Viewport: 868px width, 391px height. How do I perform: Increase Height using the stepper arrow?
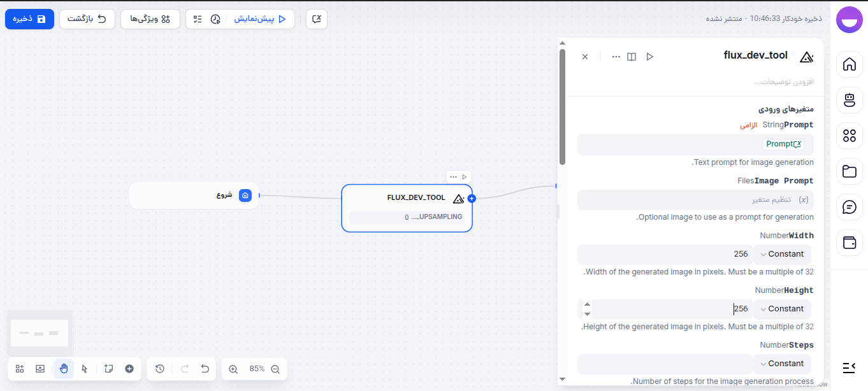click(587, 304)
